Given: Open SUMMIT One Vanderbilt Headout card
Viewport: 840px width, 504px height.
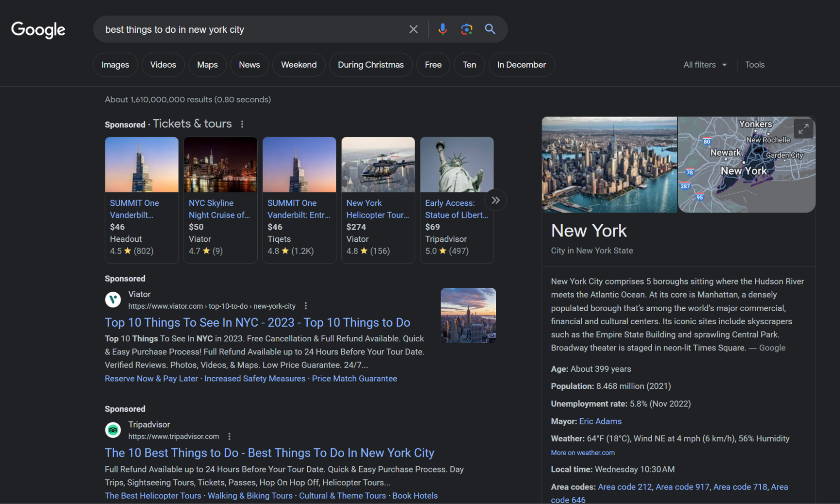Looking at the screenshot, I should 142,200.
